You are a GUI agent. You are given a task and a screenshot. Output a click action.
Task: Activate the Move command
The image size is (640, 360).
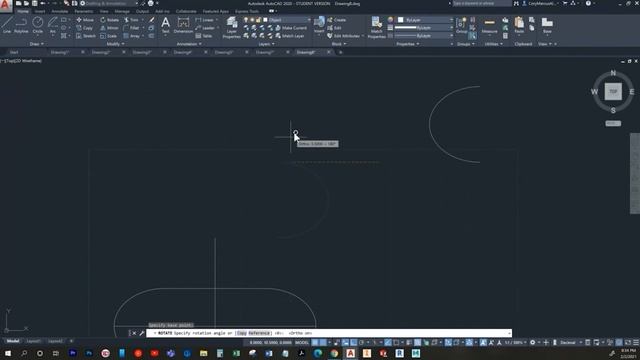pyautogui.click(x=85, y=20)
